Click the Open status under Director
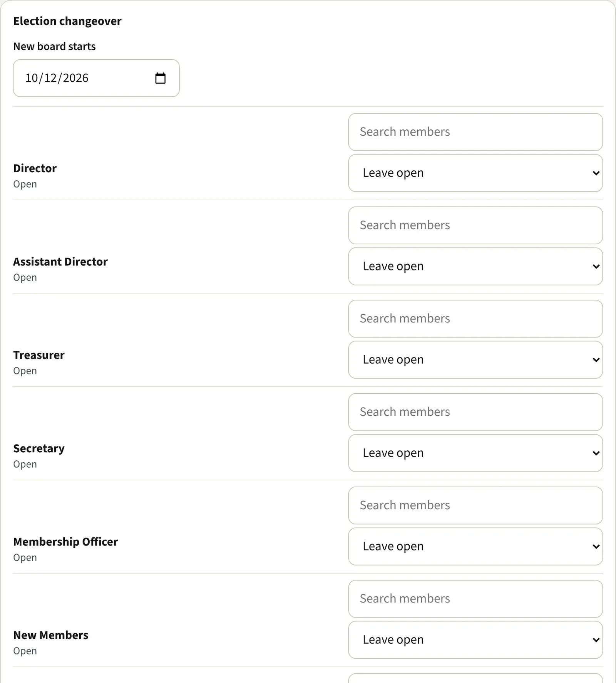Viewport: 616px width, 683px height. [25, 184]
